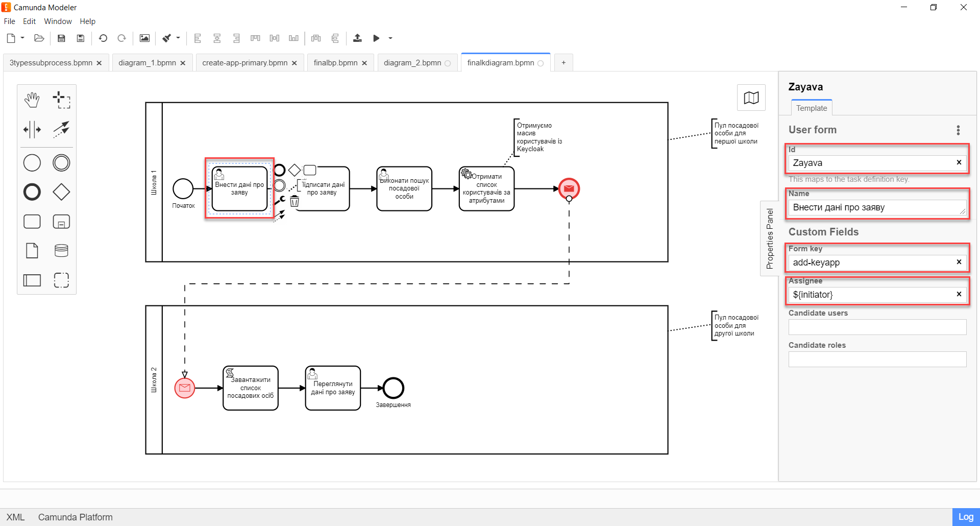Deploy the current diagram
The height and width of the screenshot is (526, 980).
[x=357, y=38]
